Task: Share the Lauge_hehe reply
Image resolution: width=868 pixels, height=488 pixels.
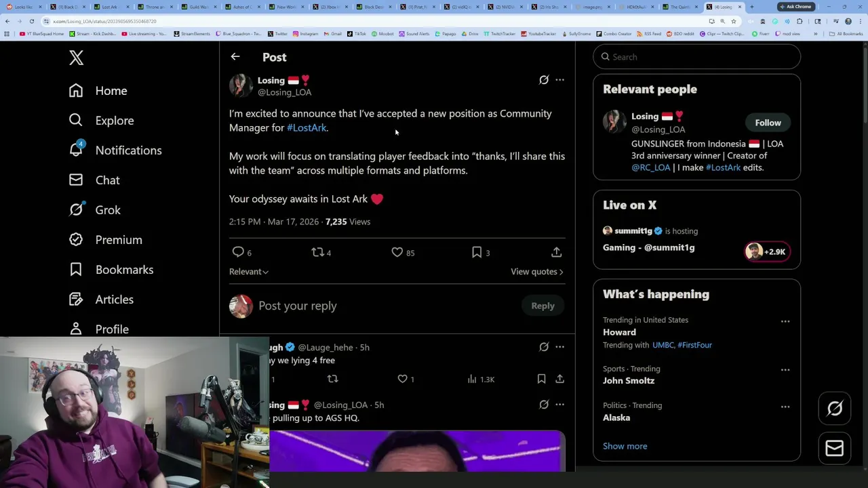Action: point(559,379)
